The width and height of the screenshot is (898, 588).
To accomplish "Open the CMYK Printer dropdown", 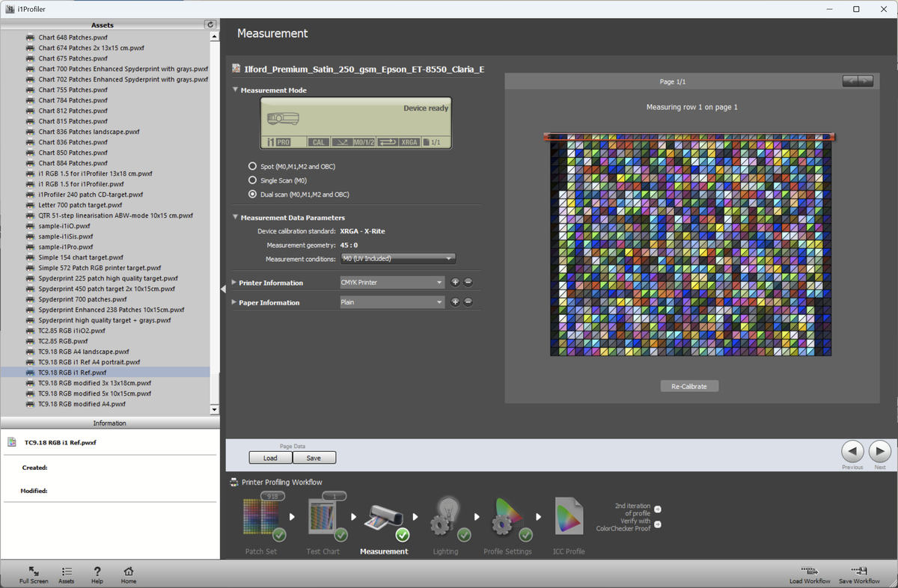I will click(392, 283).
